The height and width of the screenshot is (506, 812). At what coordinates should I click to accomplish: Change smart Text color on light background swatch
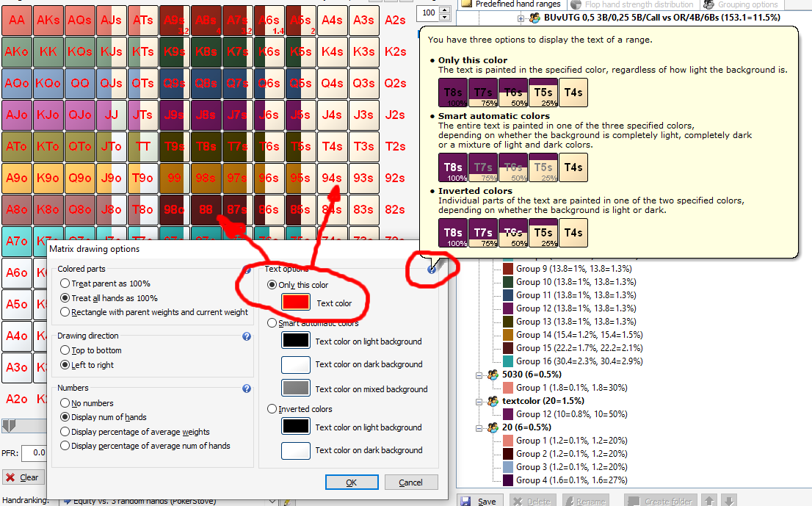click(x=296, y=341)
